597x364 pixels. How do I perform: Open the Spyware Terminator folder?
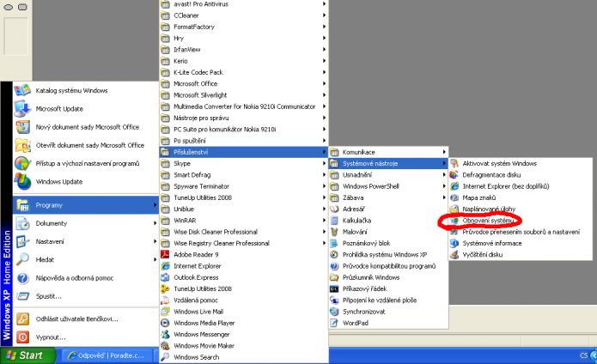(x=244, y=186)
